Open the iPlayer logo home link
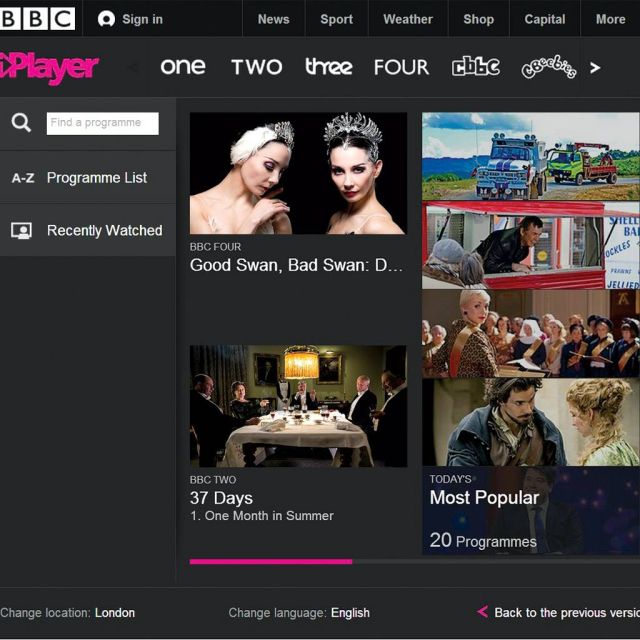The height and width of the screenshot is (640, 640). pyautogui.click(x=49, y=68)
